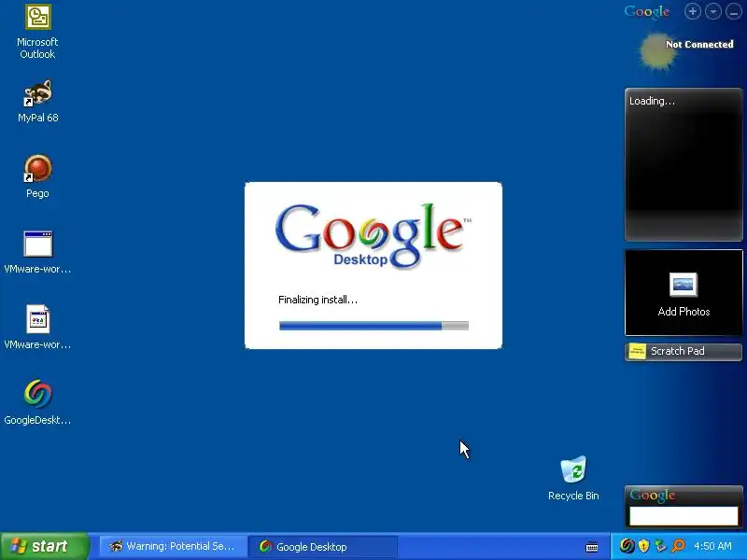Open Windows Security Alert shield tray icon
The image size is (747, 560).
click(x=643, y=546)
